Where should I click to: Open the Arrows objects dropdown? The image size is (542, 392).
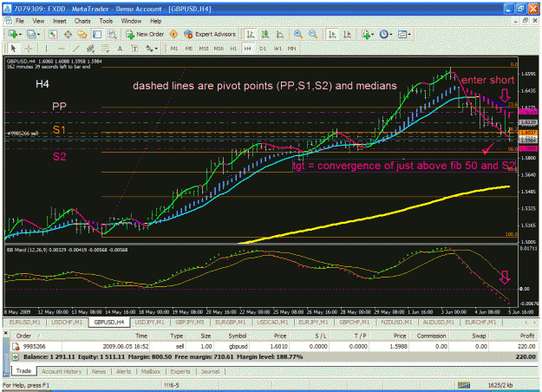[x=152, y=49]
